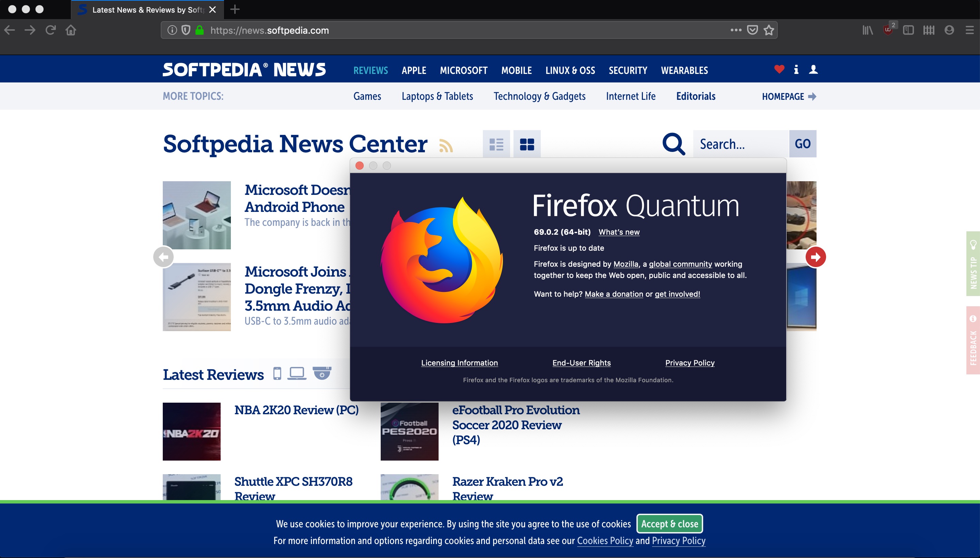The image size is (980, 558).
Task: Reload the current page
Action: (50, 30)
